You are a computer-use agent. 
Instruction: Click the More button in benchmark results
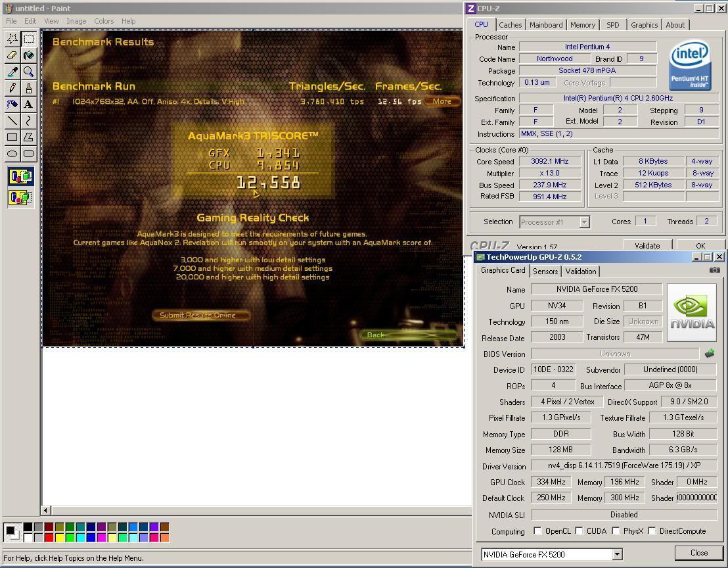(442, 101)
